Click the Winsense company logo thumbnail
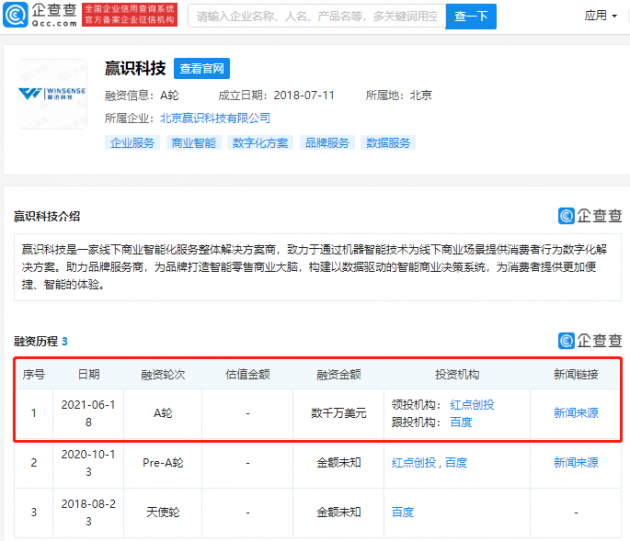Viewport: 630px width, 541px height. point(52,94)
